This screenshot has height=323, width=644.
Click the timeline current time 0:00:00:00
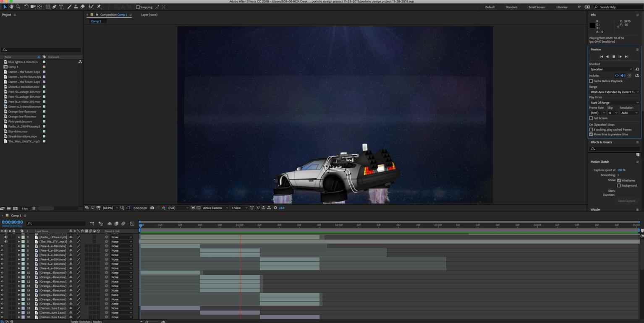[12, 222]
